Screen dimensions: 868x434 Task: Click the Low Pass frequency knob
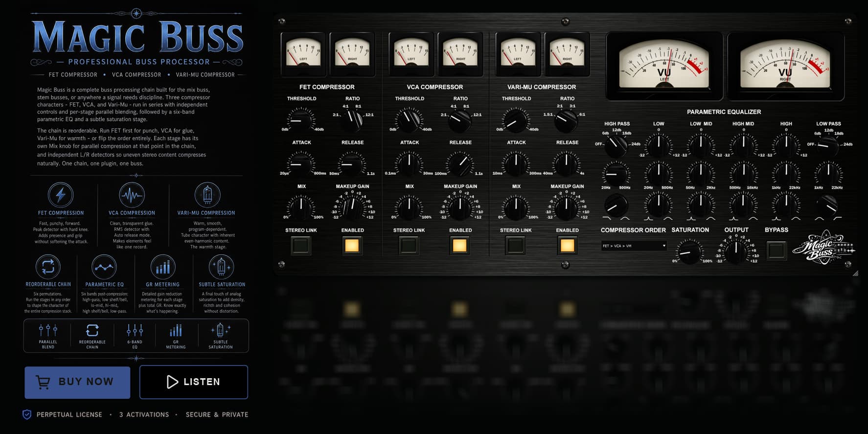(x=828, y=174)
